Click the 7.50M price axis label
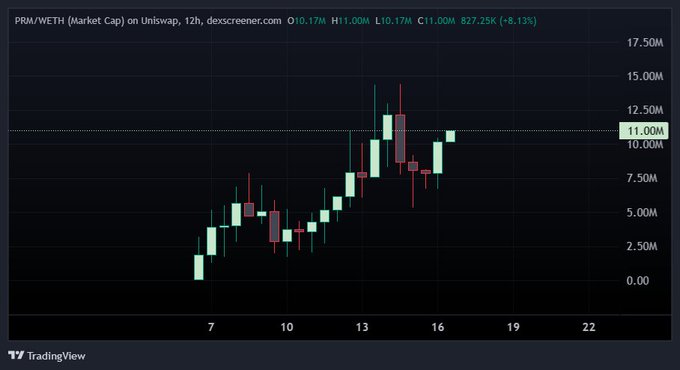Viewport: 680px width, 370px height. point(642,178)
